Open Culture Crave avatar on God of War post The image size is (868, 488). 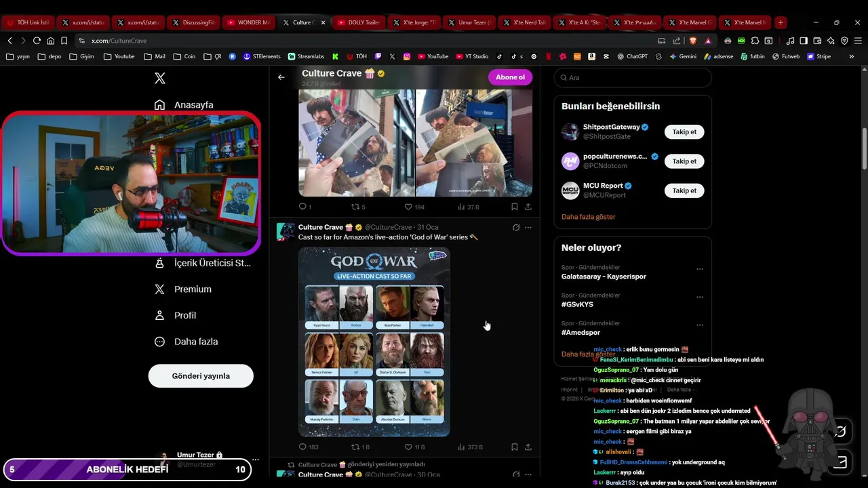point(285,232)
